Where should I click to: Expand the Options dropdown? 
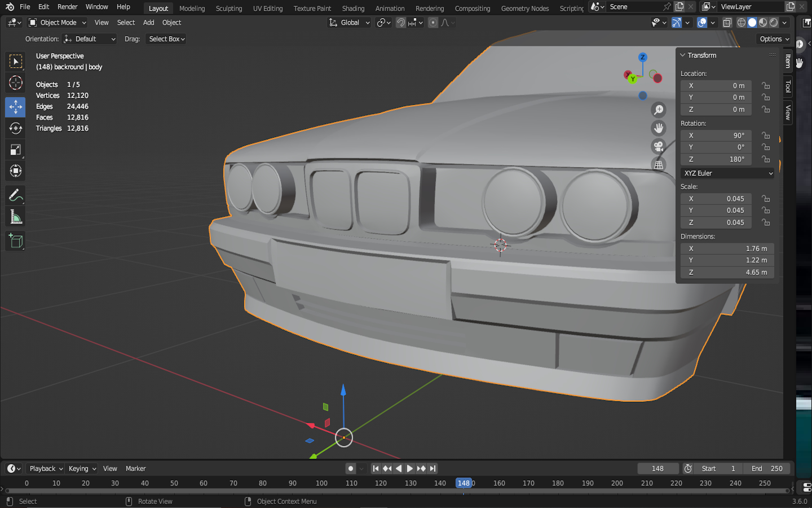[774, 39]
